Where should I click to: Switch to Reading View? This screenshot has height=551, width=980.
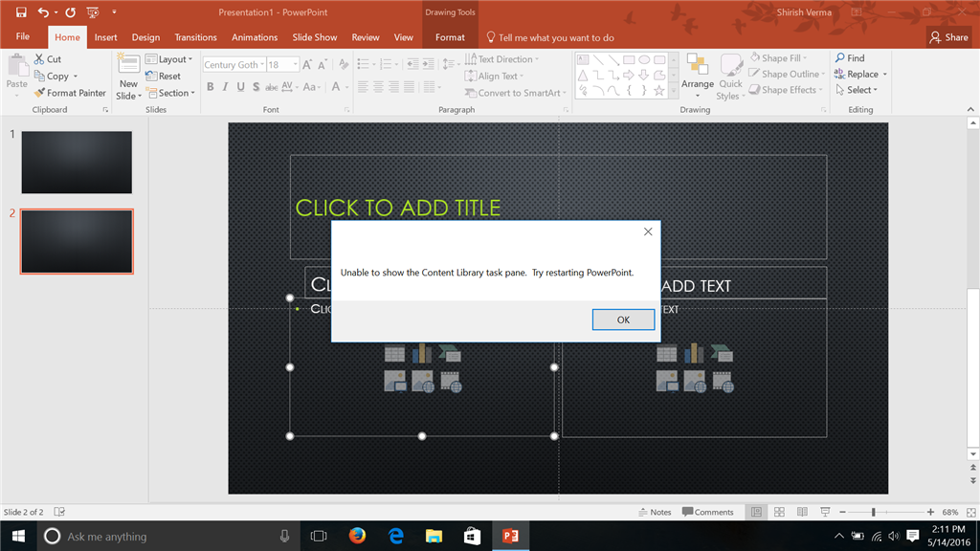803,512
